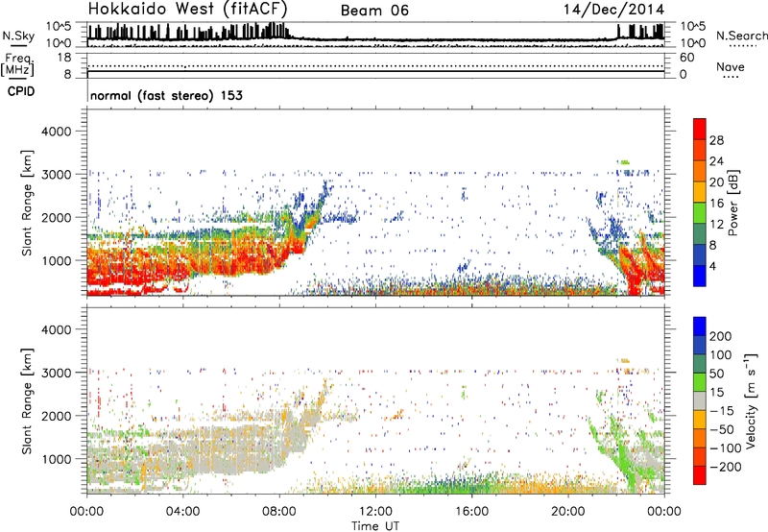768x532 pixels.
Task: Pick the red bottom segment of Velocity colorbar
Action: coord(700,475)
